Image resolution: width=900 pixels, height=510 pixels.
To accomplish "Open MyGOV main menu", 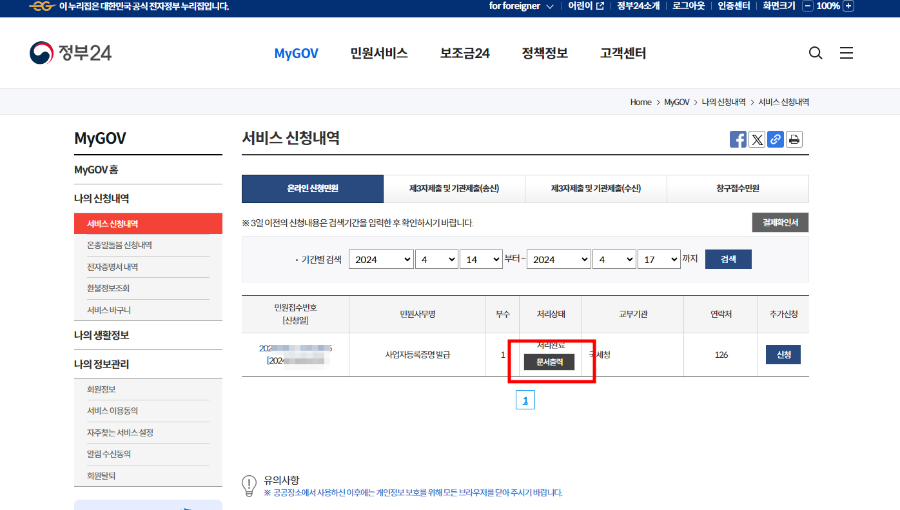I will click(296, 53).
